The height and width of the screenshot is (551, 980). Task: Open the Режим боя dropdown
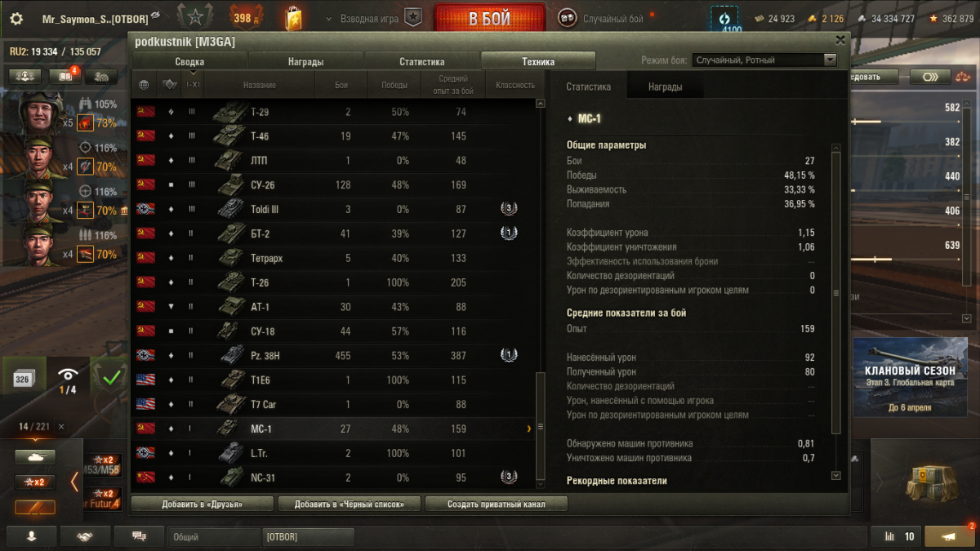(x=764, y=60)
